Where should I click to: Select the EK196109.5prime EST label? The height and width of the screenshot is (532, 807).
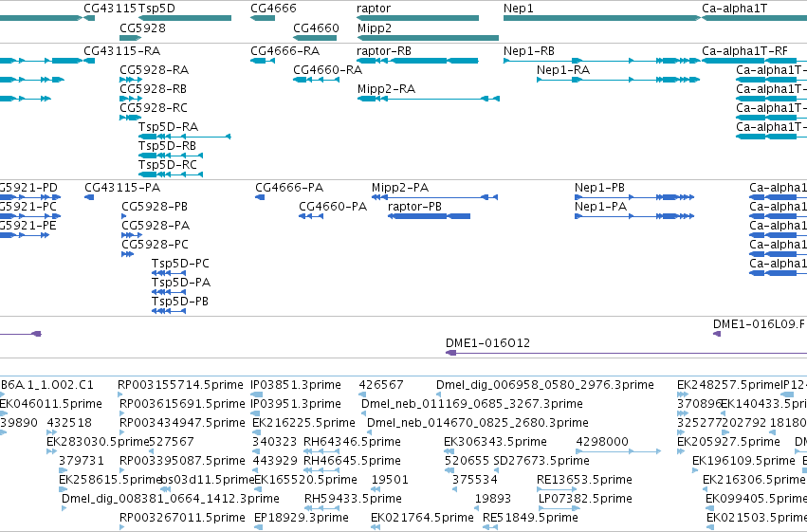pos(743,461)
